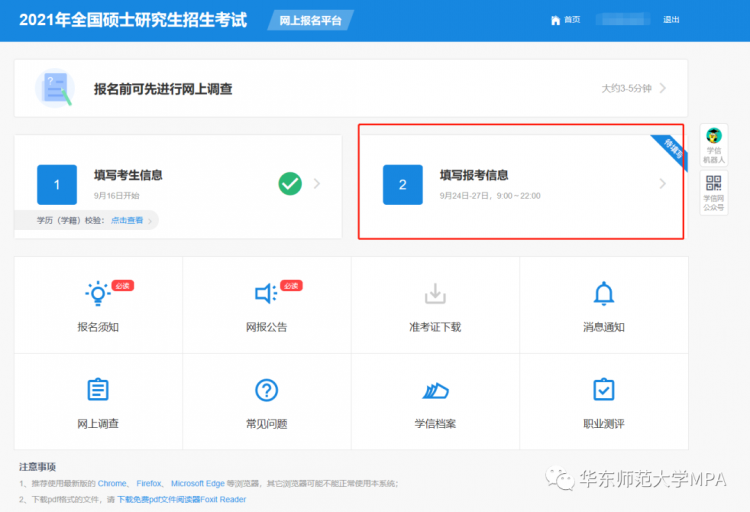Expand the 填写报考信息 step arrow

[662, 184]
